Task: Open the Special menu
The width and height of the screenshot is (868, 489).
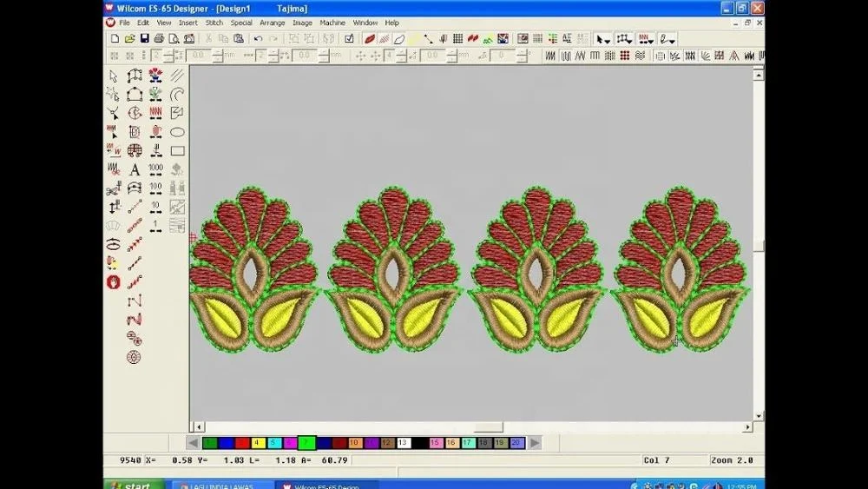Action: point(241,23)
